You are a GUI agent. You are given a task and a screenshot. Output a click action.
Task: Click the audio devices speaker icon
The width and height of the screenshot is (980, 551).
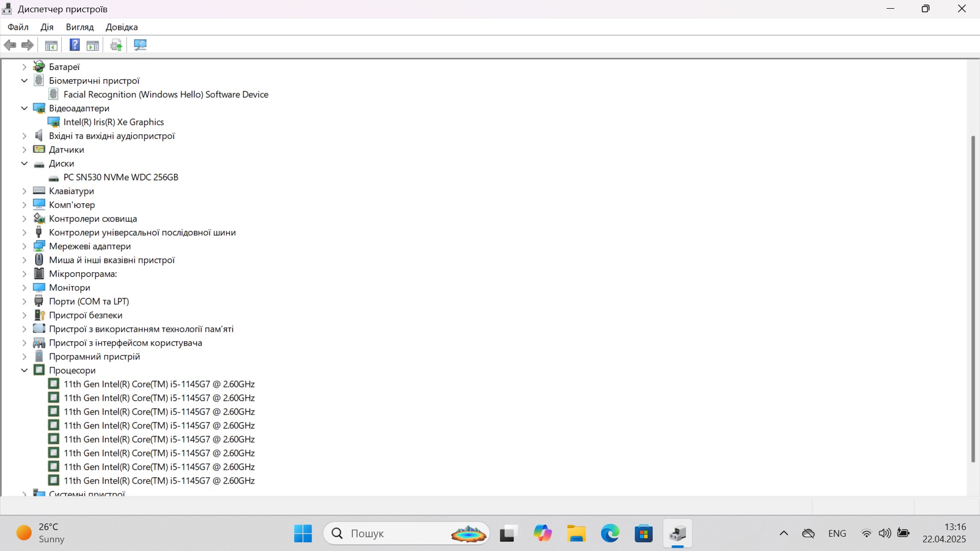pyautogui.click(x=39, y=135)
